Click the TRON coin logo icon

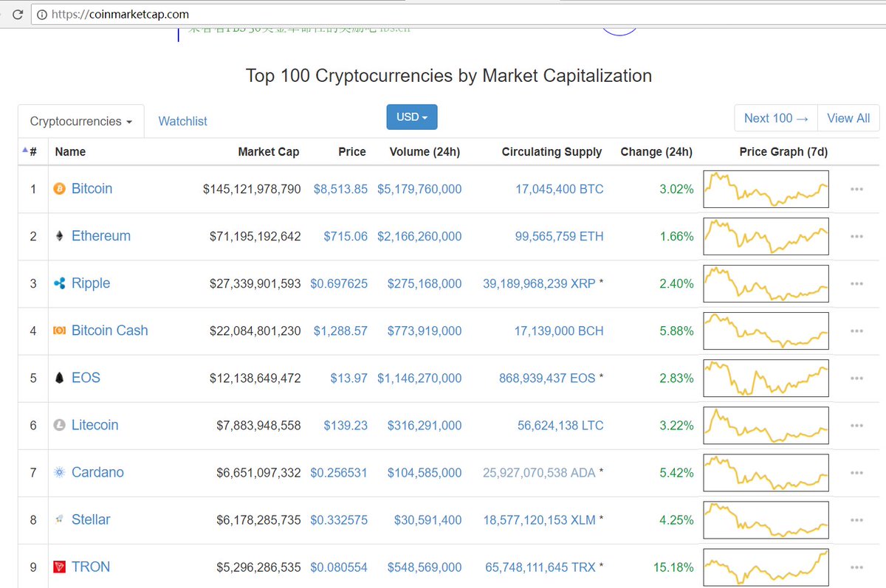tap(59, 567)
